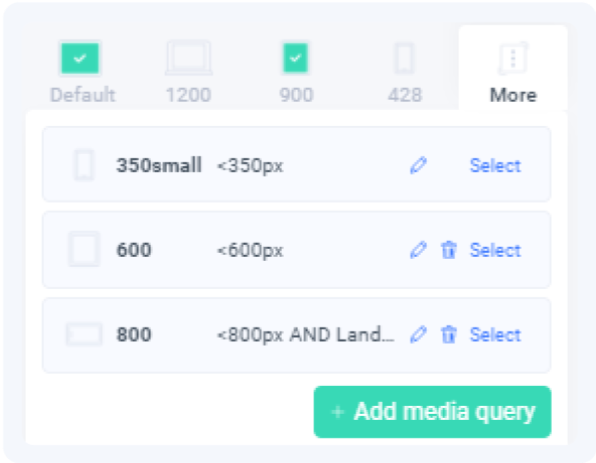Image resolution: width=596 pixels, height=463 pixels.
Task: Enable the 1200 laptop breakpoint
Action: pos(189,58)
